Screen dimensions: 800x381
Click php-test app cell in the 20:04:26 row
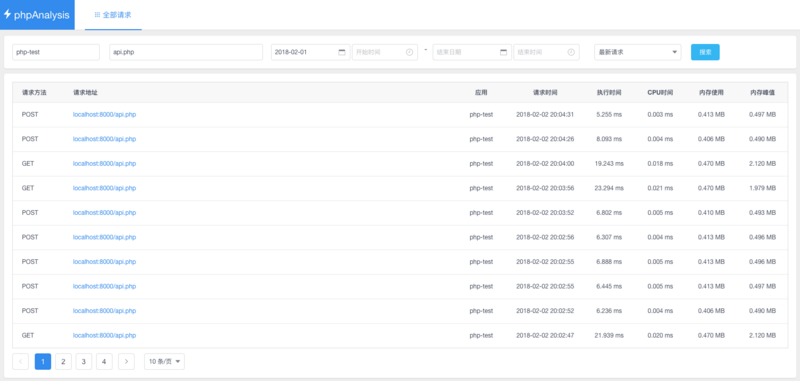pyautogui.click(x=481, y=139)
